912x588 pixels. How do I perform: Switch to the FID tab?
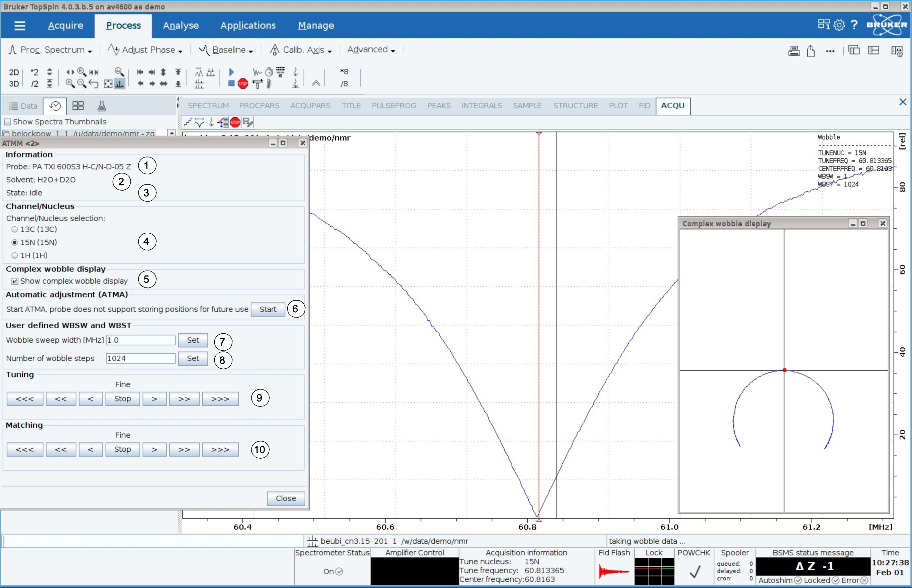(x=644, y=105)
